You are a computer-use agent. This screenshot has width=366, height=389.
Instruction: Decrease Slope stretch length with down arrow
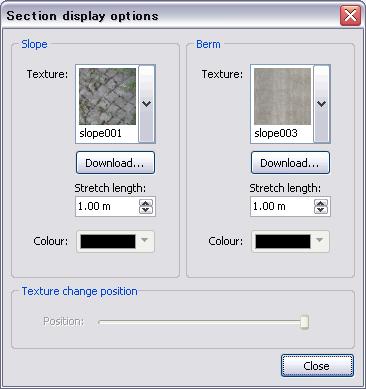[146, 210]
